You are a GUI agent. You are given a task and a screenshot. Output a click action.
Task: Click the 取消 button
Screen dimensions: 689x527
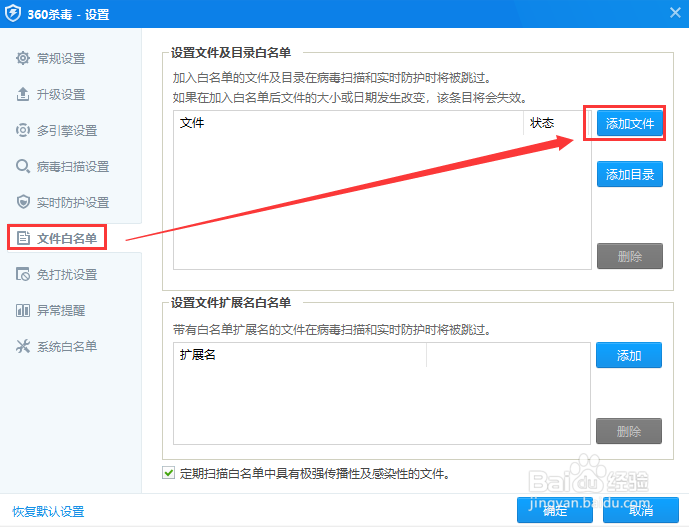coord(641,510)
